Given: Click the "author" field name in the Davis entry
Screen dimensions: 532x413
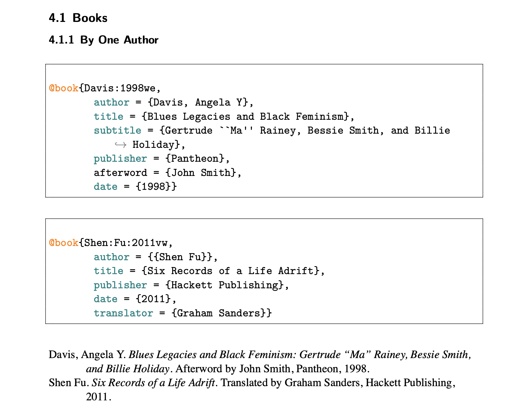Looking at the screenshot, I should (111, 102).
